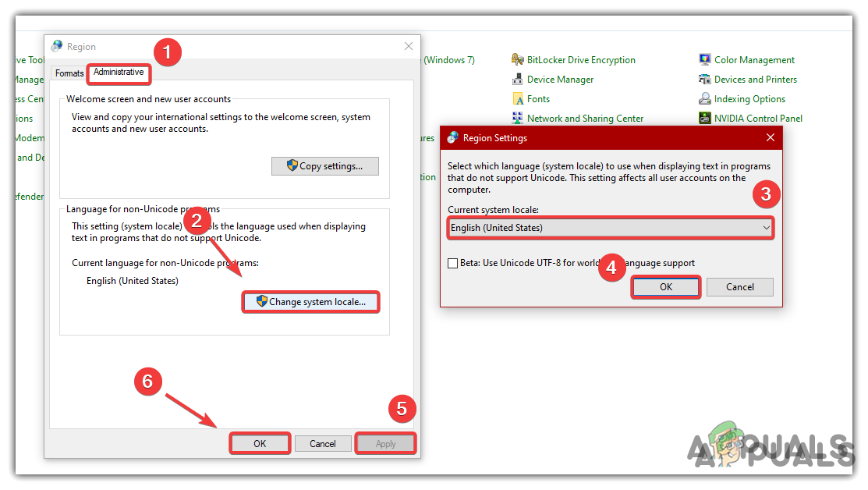Click the Fonts folder icon

pos(518,98)
